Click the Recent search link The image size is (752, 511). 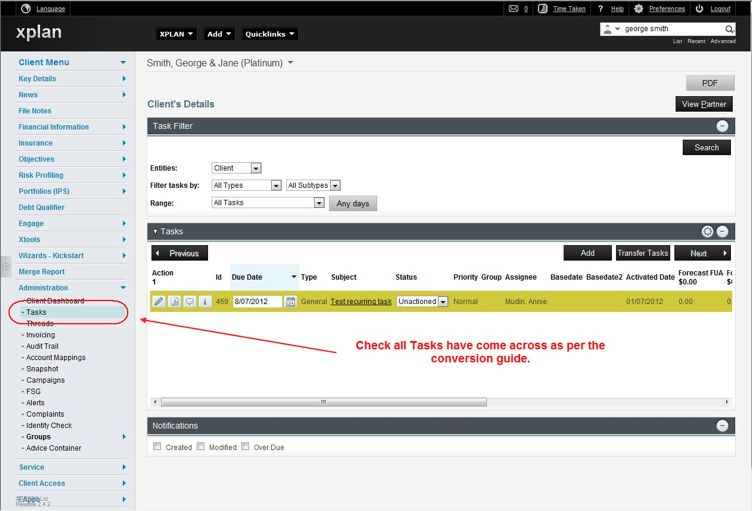pos(696,41)
